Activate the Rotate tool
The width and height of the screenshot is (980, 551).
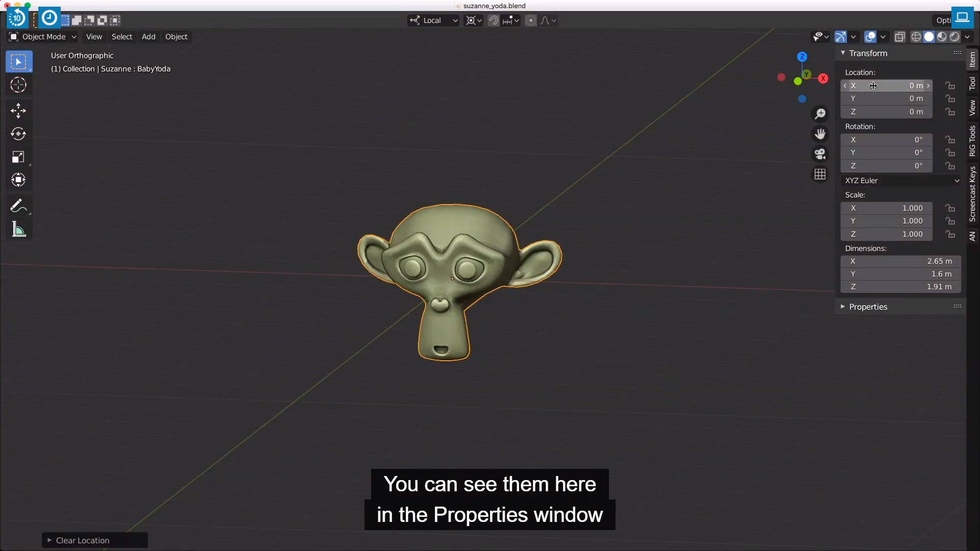click(x=18, y=134)
